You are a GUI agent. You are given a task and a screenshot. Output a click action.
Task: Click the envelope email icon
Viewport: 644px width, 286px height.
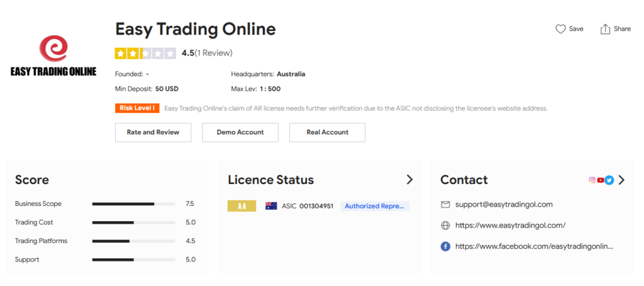(x=445, y=205)
